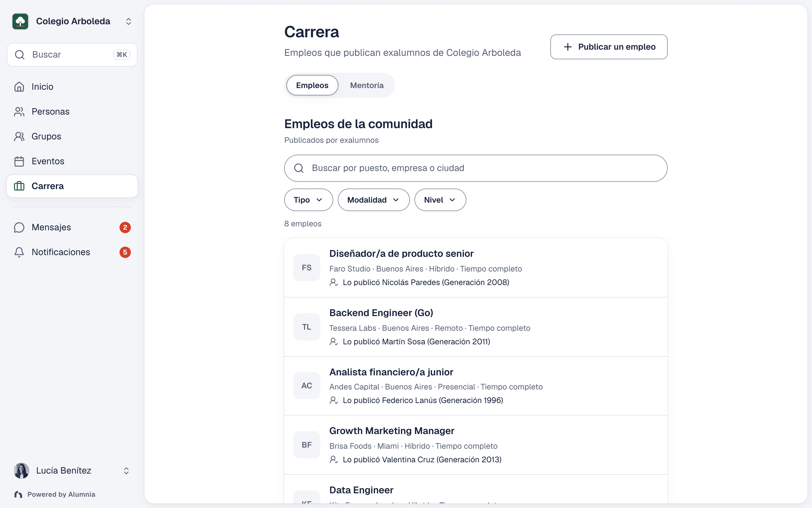Open Grupos groups icon
Viewport: 812px width, 508px height.
(19, 136)
